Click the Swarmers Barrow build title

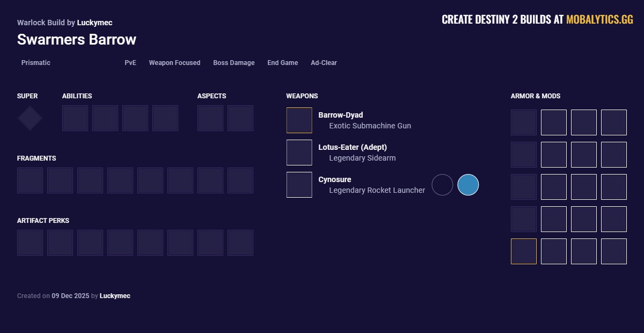77,40
